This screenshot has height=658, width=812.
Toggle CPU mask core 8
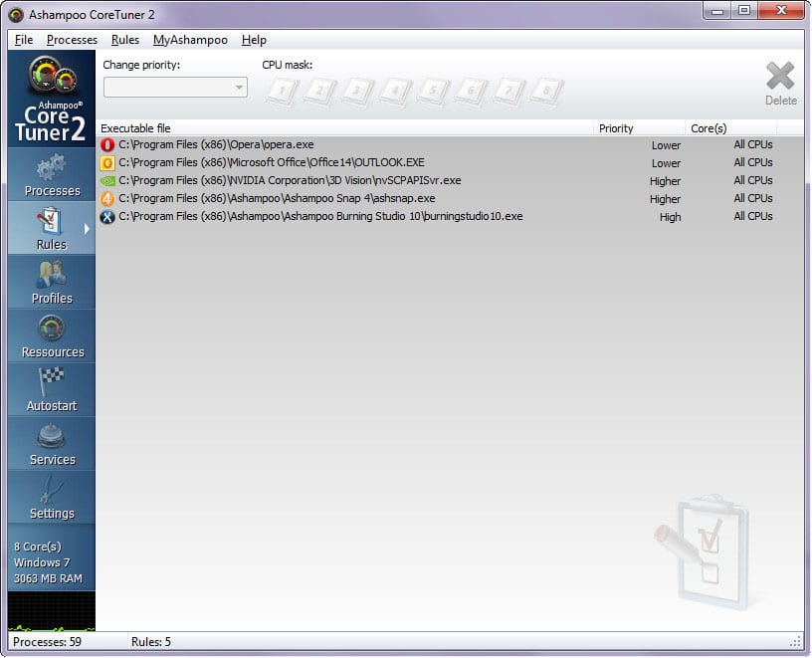coord(547,92)
